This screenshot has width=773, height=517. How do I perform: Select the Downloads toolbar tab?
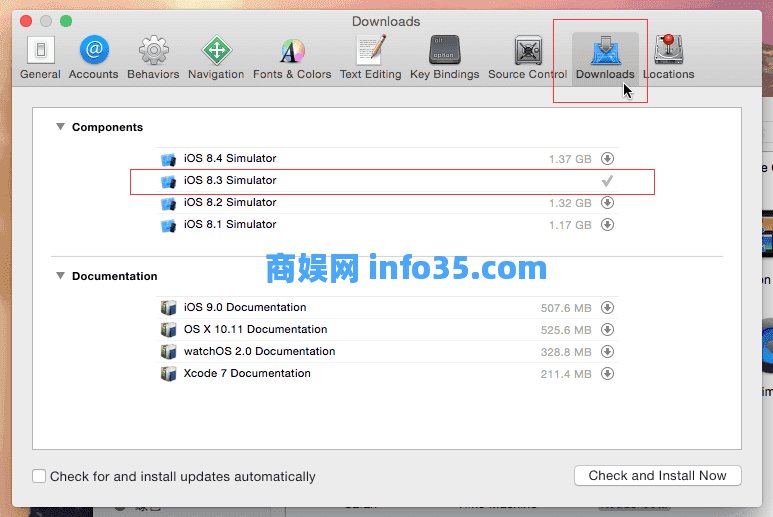point(605,58)
